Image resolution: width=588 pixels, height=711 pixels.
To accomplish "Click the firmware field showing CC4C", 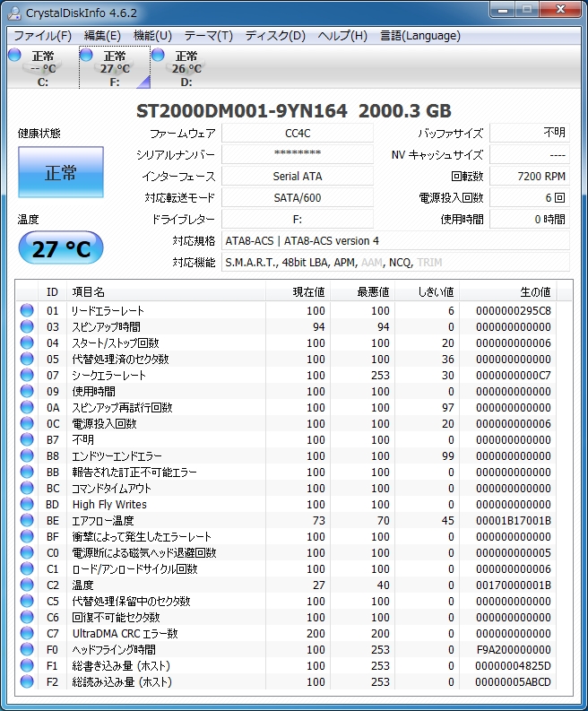I will (x=298, y=133).
